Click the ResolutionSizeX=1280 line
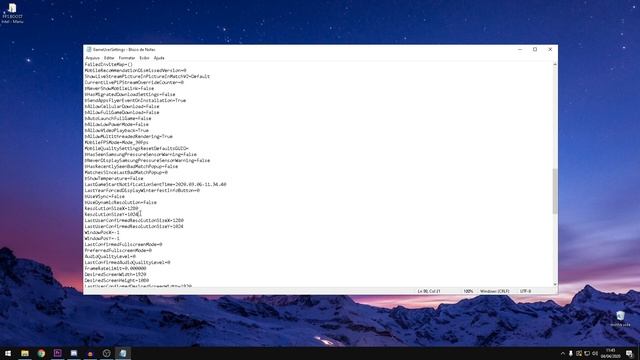The image size is (640, 360). pyautogui.click(x=111, y=208)
